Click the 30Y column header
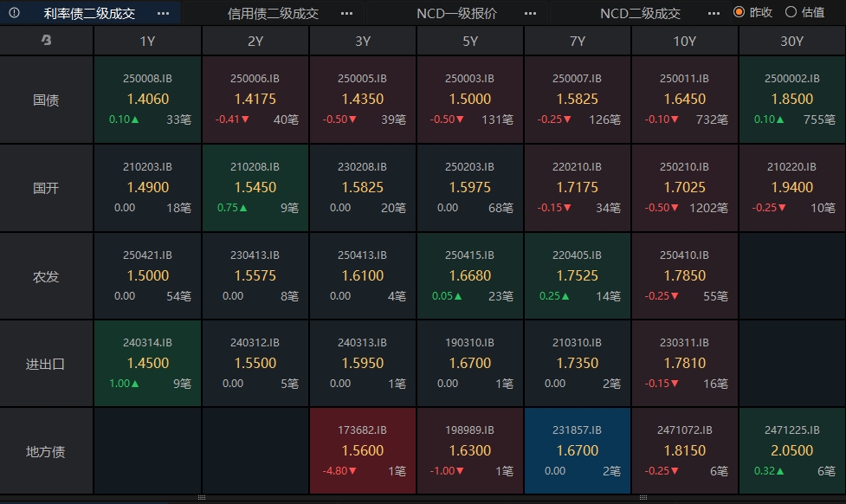Image resolution: width=846 pixels, height=504 pixels. click(792, 41)
